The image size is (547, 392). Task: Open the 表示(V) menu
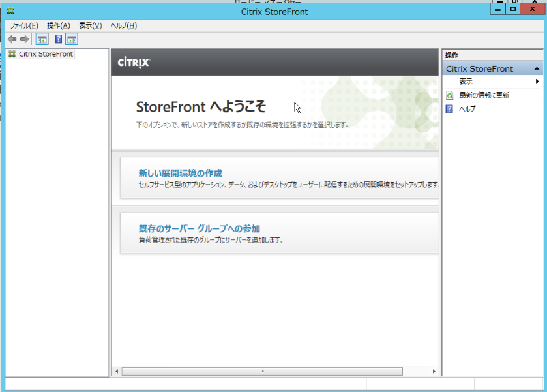coord(90,26)
